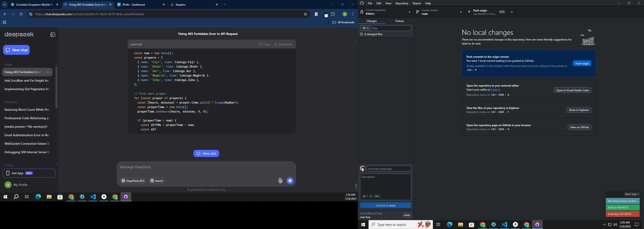Copy the javascript code block

tap(265, 44)
